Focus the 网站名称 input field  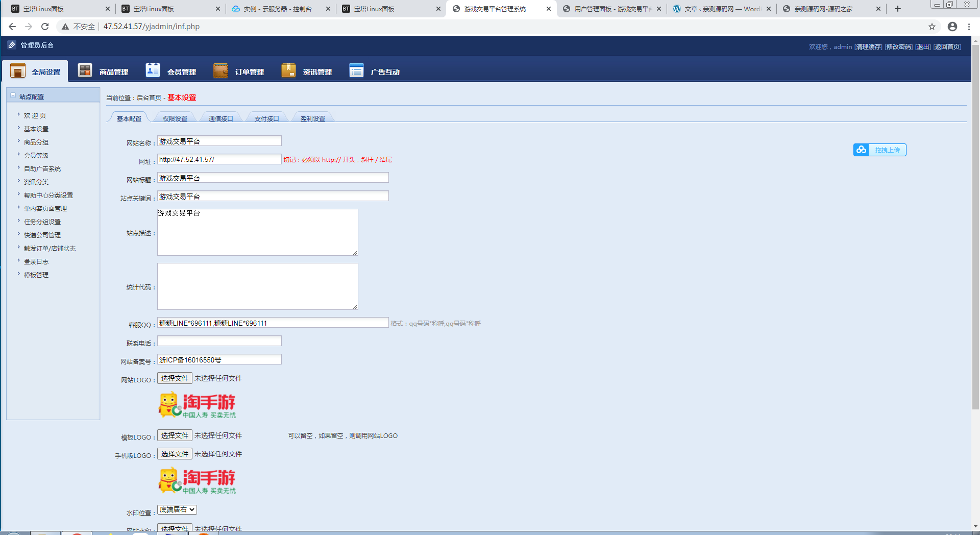tap(219, 141)
